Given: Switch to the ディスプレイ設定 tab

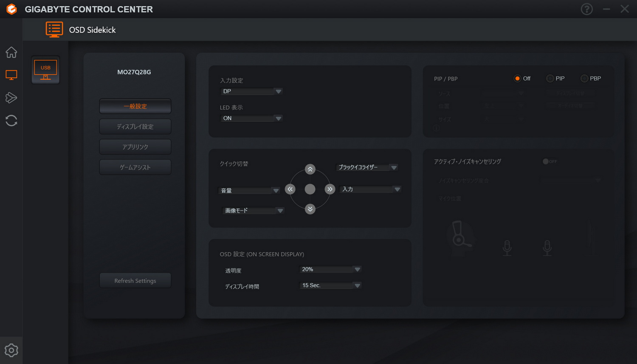Looking at the screenshot, I should point(135,127).
